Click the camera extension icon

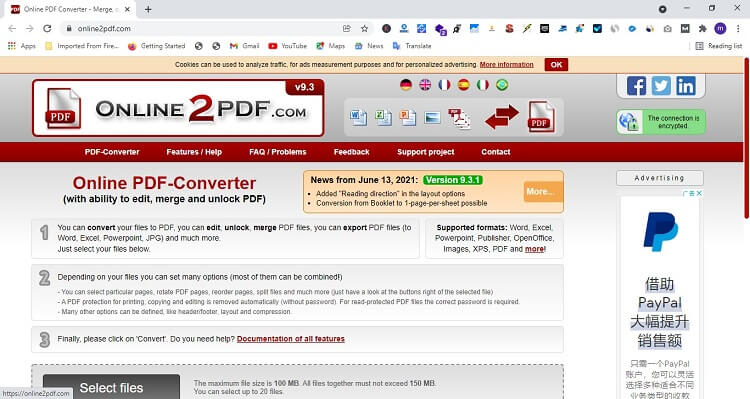(667, 29)
